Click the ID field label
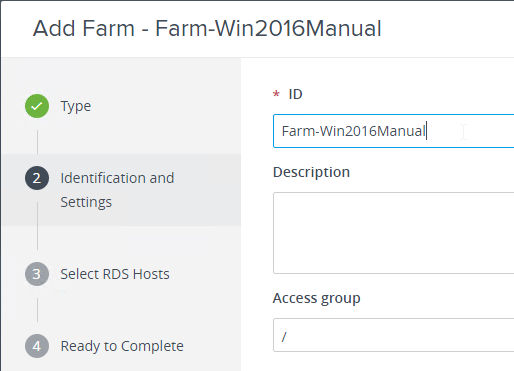Image resolution: width=514 pixels, height=371 pixels. coord(295,94)
